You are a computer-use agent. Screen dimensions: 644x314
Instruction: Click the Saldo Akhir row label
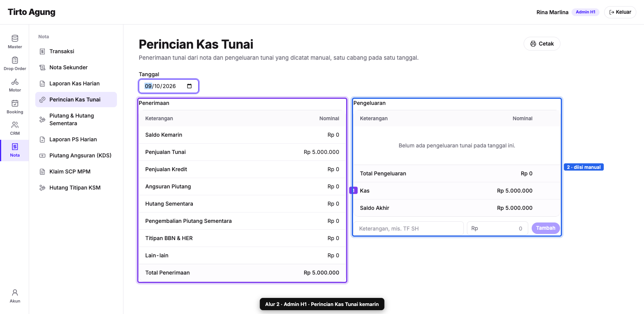375,208
